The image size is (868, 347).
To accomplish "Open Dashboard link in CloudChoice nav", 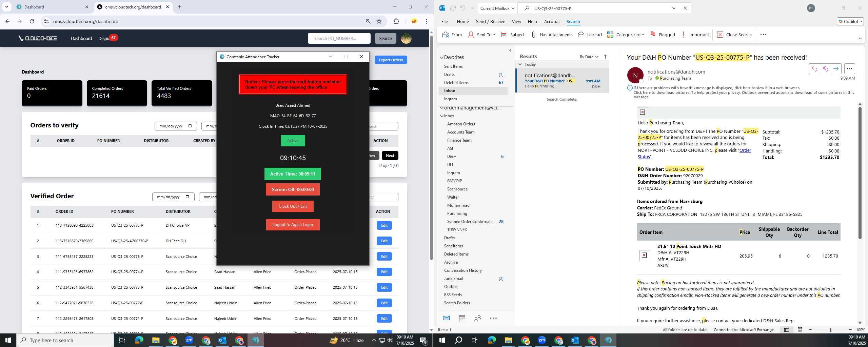I will coord(81,38).
